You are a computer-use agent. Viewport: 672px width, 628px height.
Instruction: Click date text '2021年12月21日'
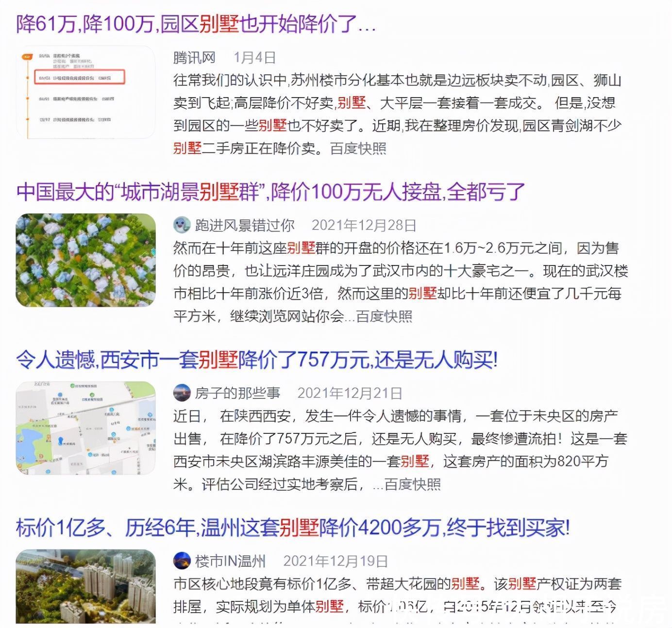coord(350,393)
